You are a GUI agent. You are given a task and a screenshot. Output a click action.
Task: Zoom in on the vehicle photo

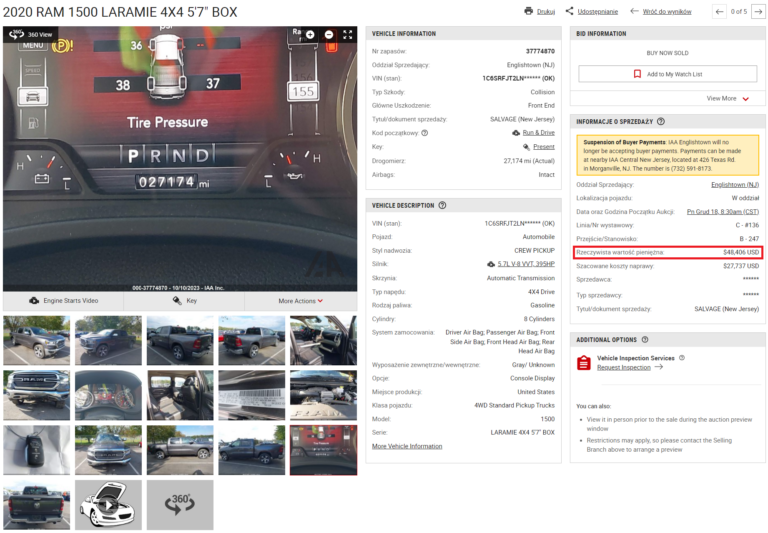coord(310,35)
